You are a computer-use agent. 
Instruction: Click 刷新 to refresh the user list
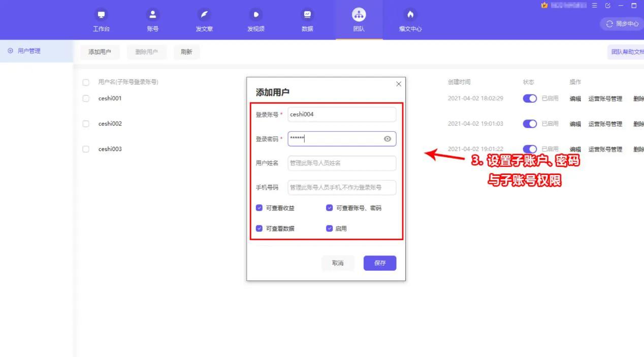tap(186, 52)
